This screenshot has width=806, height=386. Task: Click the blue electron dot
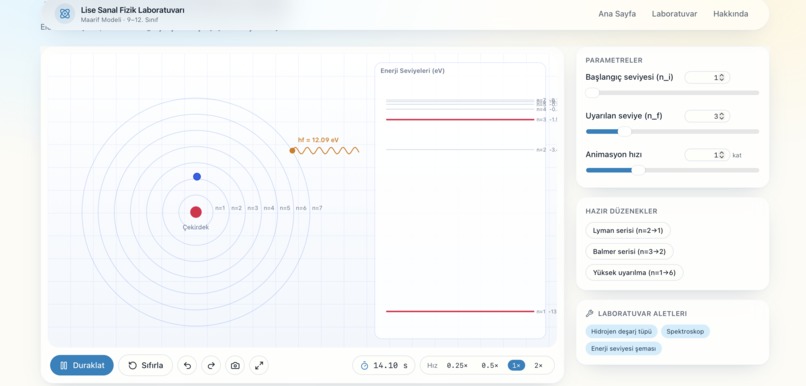click(197, 176)
